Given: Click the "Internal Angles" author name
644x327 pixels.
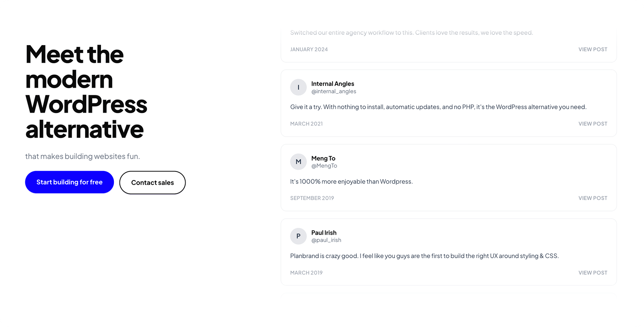Looking at the screenshot, I should [x=333, y=84].
